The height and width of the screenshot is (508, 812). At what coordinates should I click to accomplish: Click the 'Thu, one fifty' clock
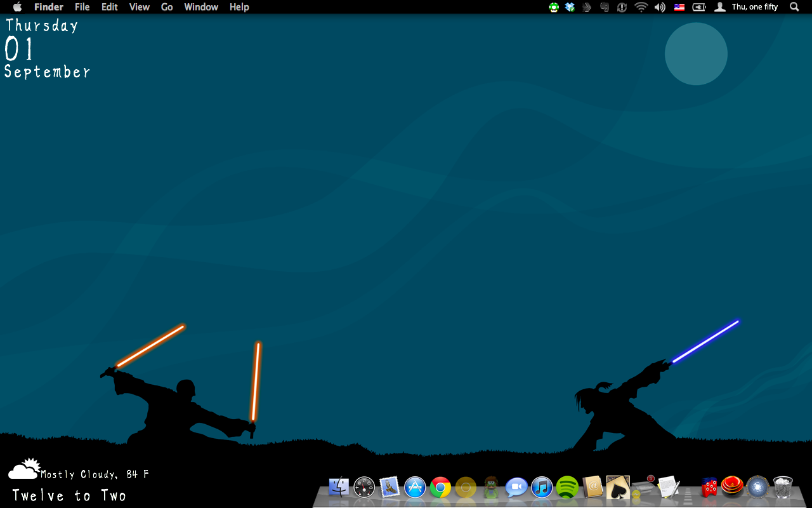tap(755, 7)
